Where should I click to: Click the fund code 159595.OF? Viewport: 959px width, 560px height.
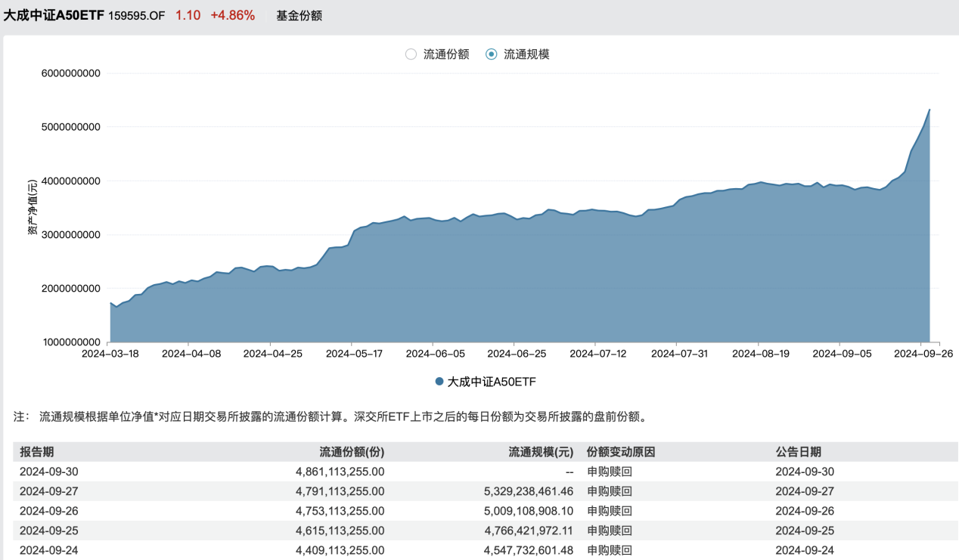[137, 15]
